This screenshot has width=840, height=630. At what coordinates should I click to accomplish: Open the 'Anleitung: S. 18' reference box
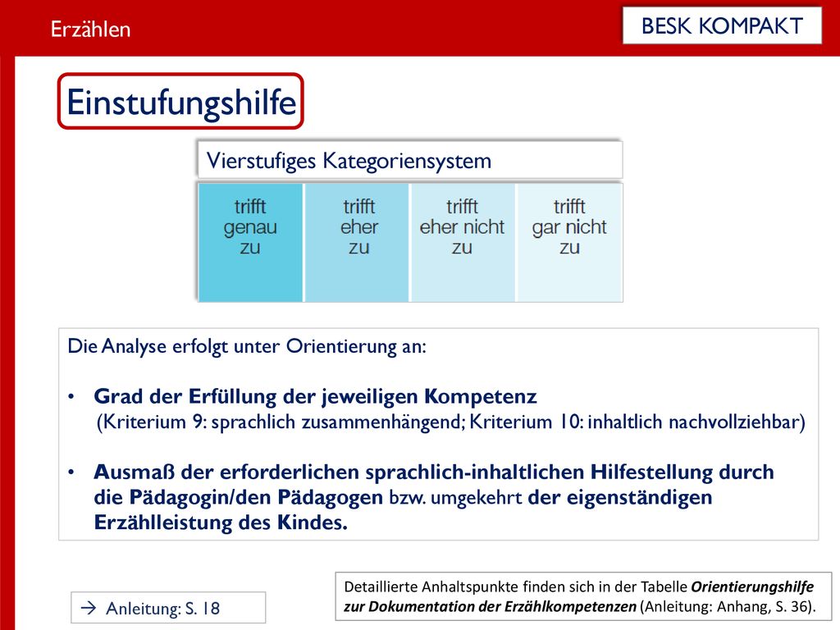pos(168,608)
